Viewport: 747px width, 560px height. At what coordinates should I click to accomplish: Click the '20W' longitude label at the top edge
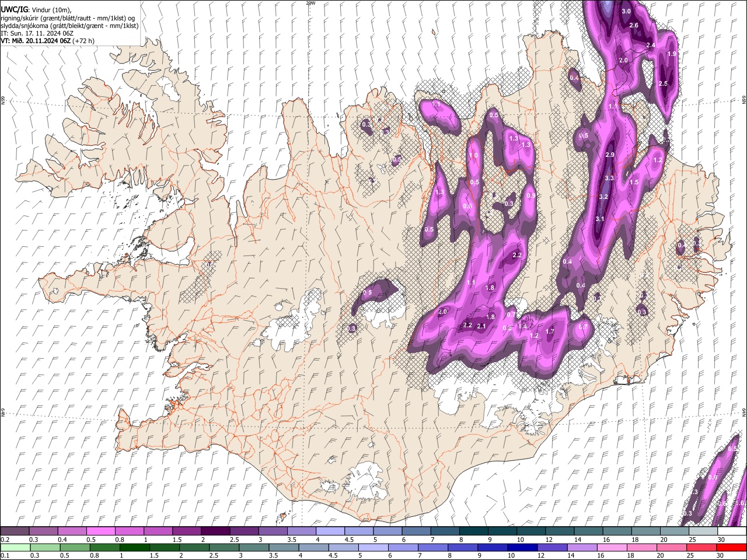tap(310, 3)
